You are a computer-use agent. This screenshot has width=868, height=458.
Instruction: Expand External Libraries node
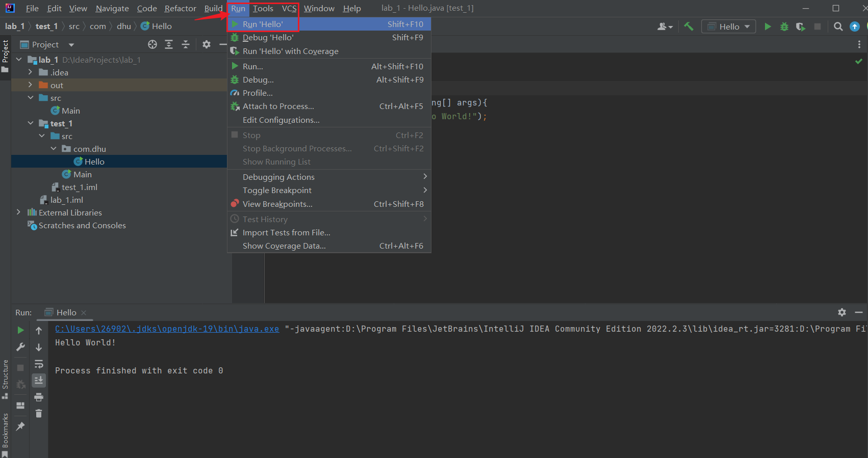[19, 212]
